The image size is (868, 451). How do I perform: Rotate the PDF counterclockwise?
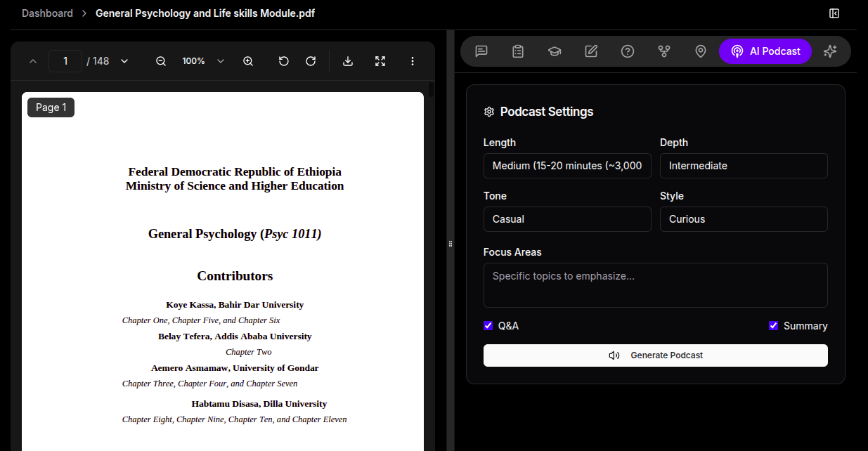(x=284, y=61)
